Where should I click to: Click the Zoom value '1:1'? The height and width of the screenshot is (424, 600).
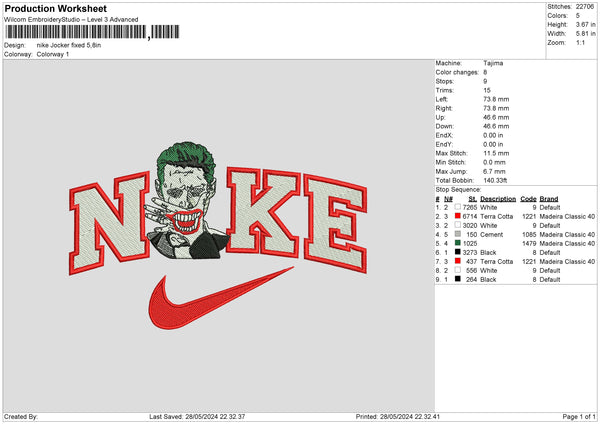pos(580,42)
